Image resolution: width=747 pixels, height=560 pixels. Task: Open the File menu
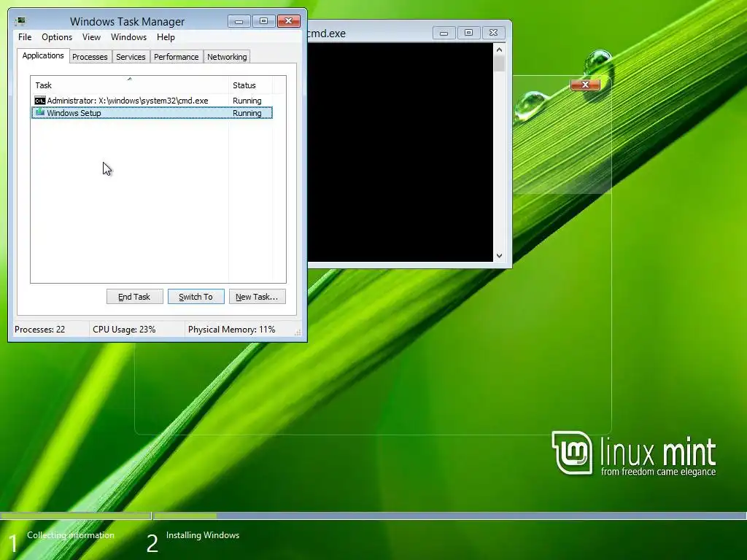(x=25, y=37)
